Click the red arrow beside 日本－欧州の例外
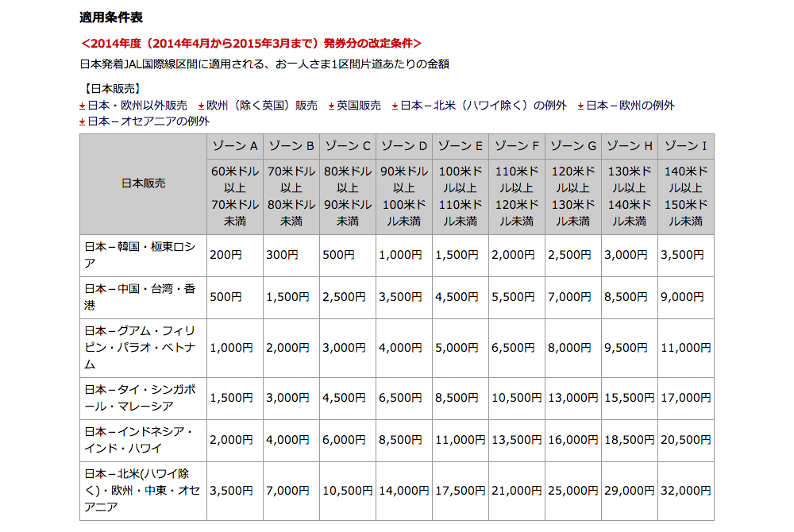Viewport: 794px width, 532px height. (x=581, y=106)
